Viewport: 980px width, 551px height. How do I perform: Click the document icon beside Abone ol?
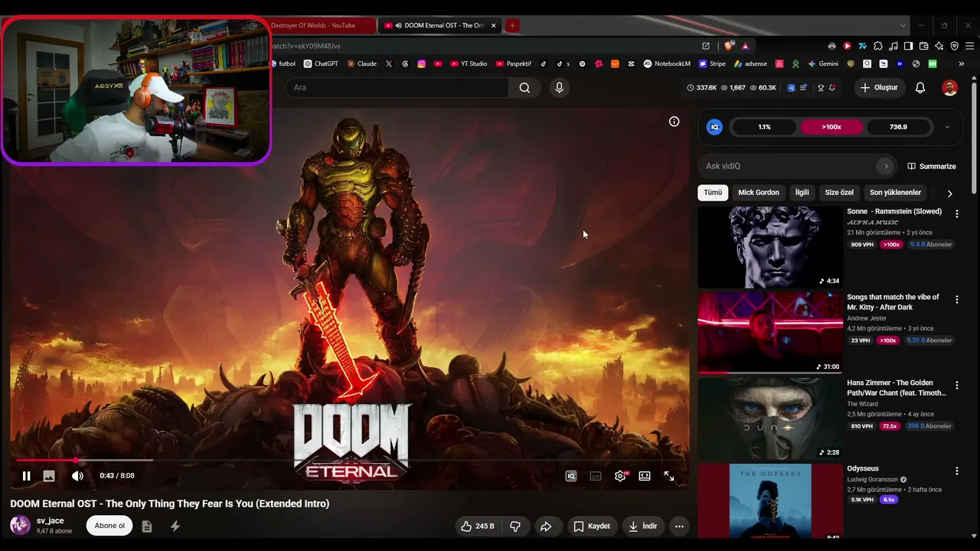147,527
